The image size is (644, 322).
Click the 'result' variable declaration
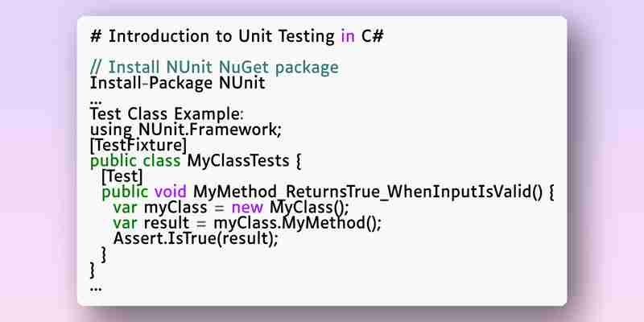167,223
